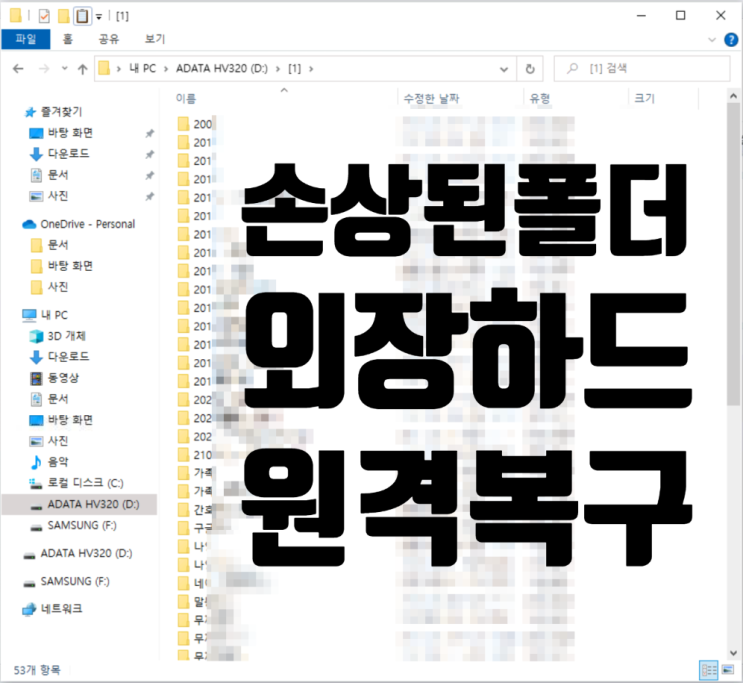Click the [1] 검색 search box
The width and height of the screenshot is (743, 683).
(x=642, y=69)
